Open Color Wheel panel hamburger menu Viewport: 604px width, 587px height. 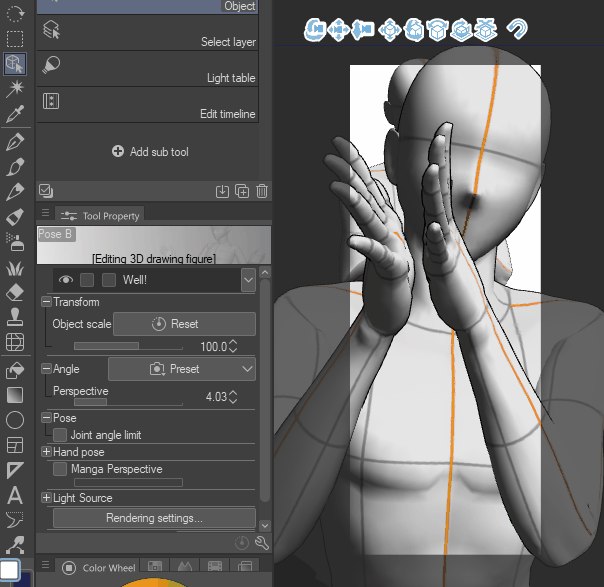(x=45, y=565)
